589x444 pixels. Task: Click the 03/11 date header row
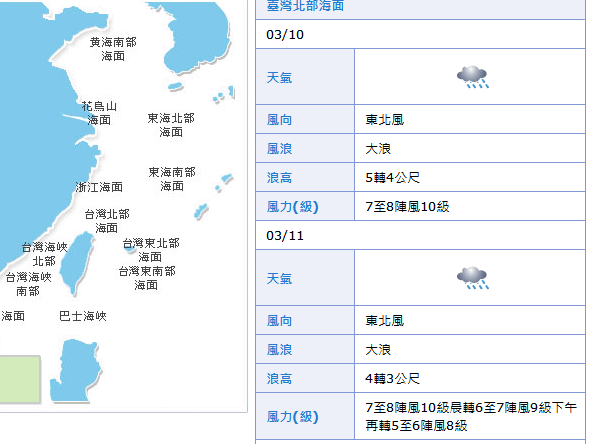[x=420, y=236]
